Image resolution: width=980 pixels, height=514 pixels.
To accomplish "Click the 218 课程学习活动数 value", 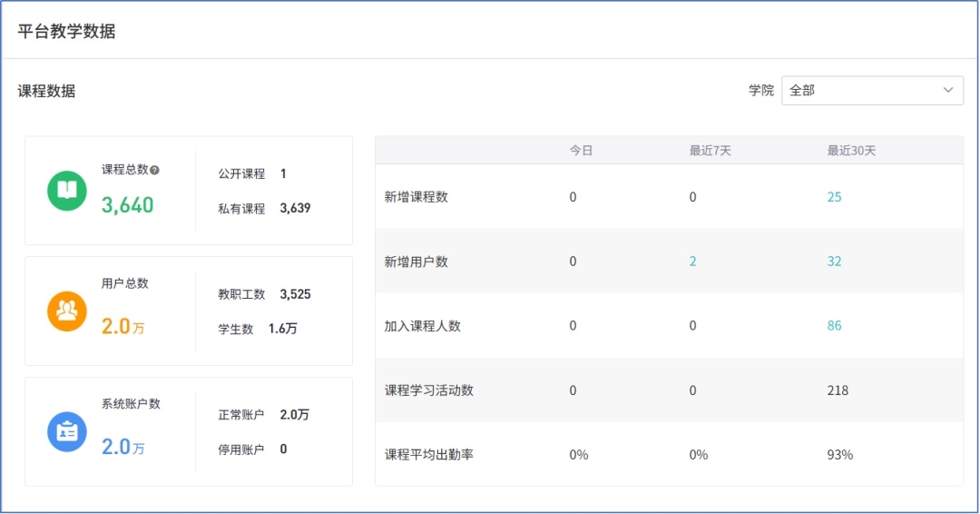I will click(838, 390).
